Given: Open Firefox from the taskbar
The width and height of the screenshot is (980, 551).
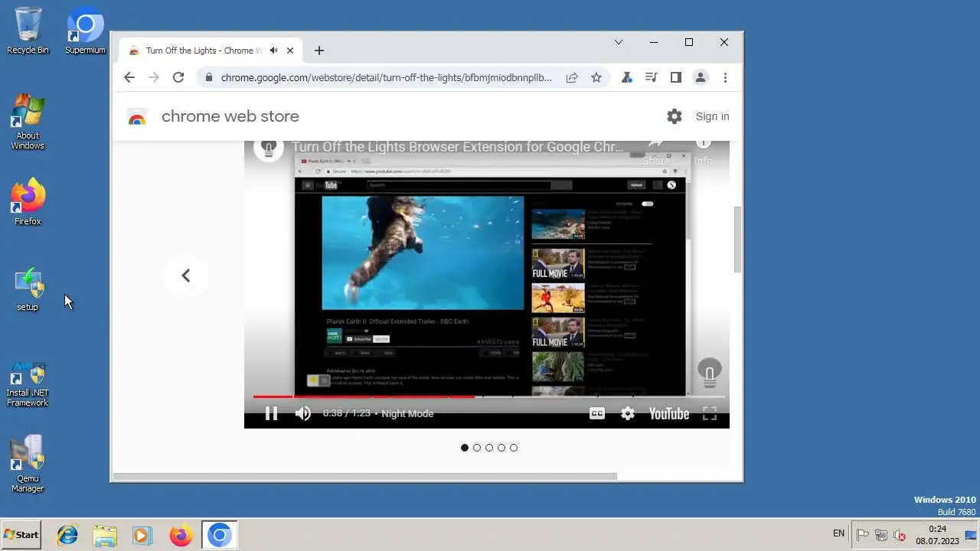Looking at the screenshot, I should (x=181, y=535).
